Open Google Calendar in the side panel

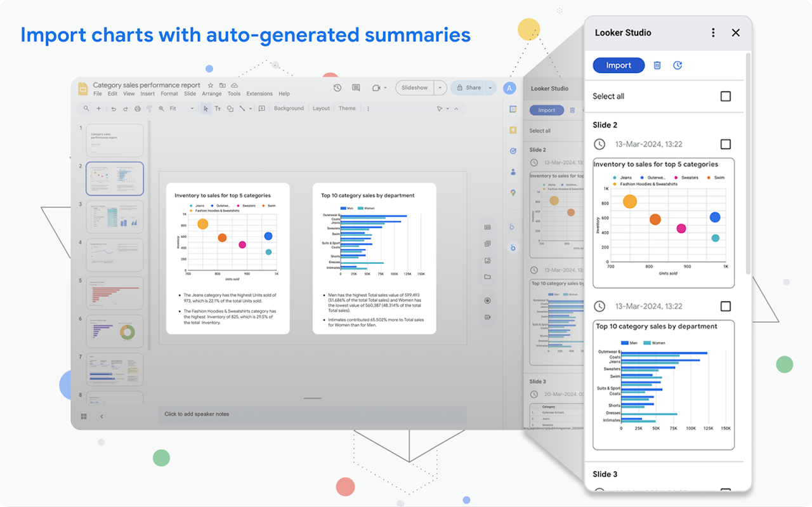tap(513, 109)
